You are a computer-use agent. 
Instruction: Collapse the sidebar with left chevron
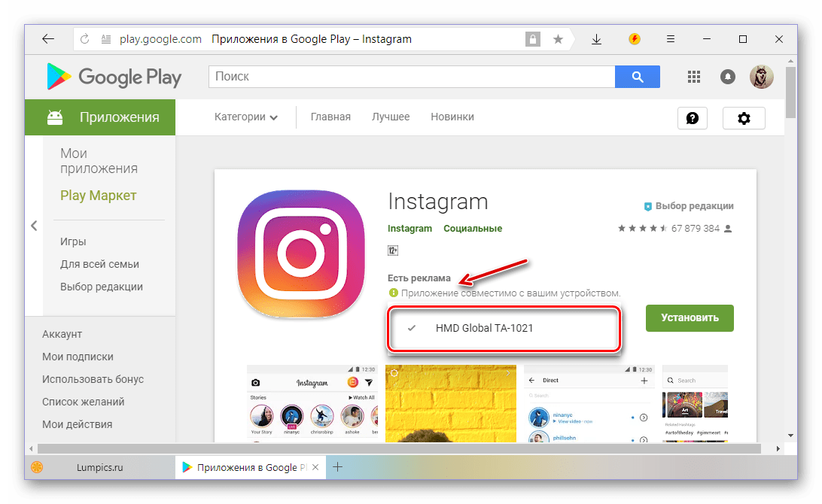(x=34, y=226)
